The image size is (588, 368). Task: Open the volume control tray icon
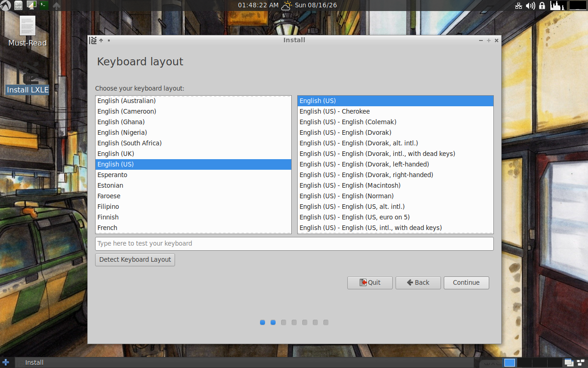pyautogui.click(x=531, y=6)
